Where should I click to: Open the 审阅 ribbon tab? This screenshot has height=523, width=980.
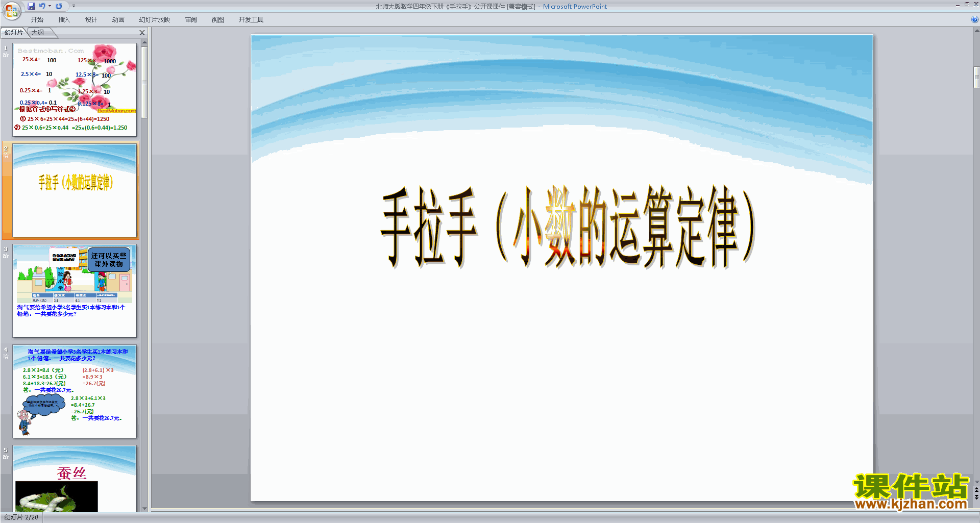191,20
